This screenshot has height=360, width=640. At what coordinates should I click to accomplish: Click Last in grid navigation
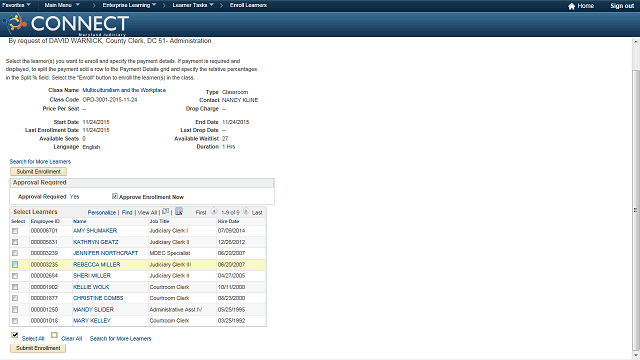click(257, 213)
